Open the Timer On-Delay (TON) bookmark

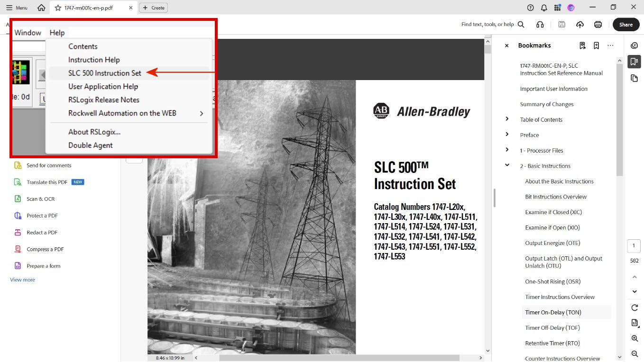tap(553, 312)
